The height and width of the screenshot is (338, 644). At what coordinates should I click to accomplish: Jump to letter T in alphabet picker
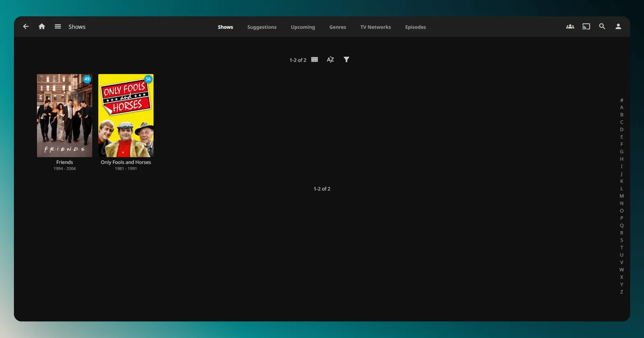(622, 247)
